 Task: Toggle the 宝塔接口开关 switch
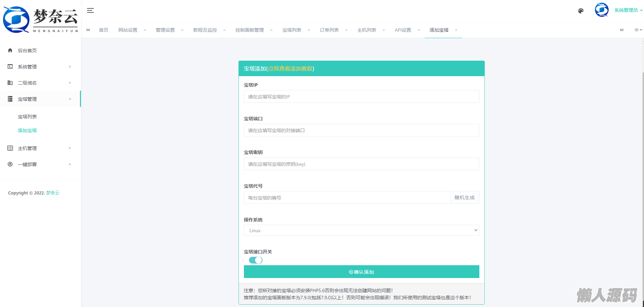coord(255,260)
